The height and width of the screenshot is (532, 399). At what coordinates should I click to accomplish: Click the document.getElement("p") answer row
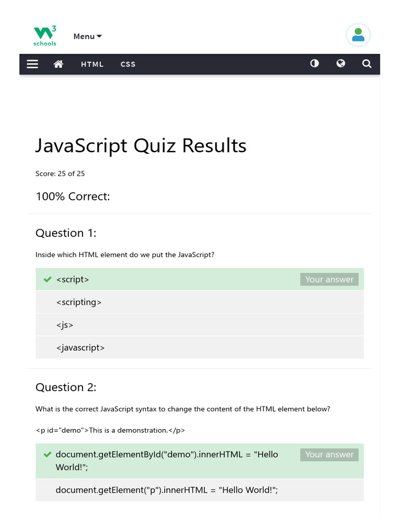coord(167,489)
